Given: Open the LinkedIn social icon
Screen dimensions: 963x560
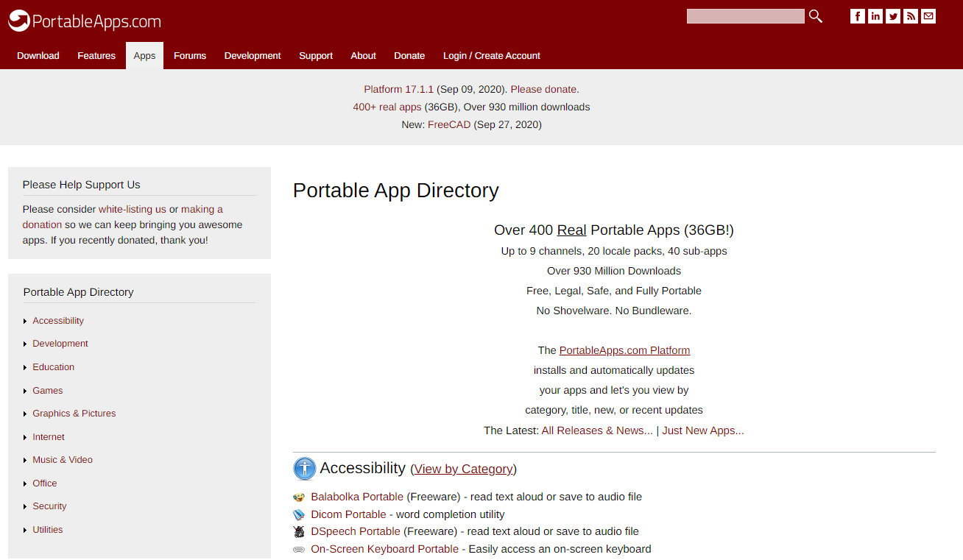Looking at the screenshot, I should click(x=875, y=16).
